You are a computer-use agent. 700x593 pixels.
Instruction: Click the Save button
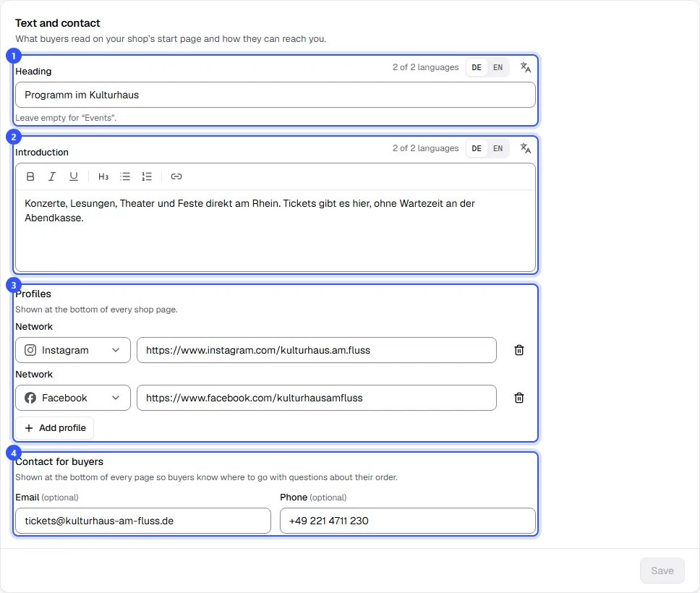pos(662,571)
